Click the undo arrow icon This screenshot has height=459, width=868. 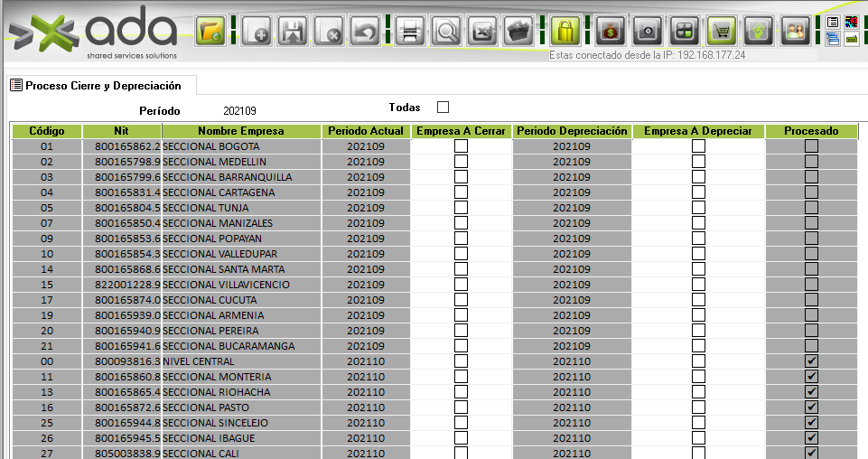tap(364, 32)
